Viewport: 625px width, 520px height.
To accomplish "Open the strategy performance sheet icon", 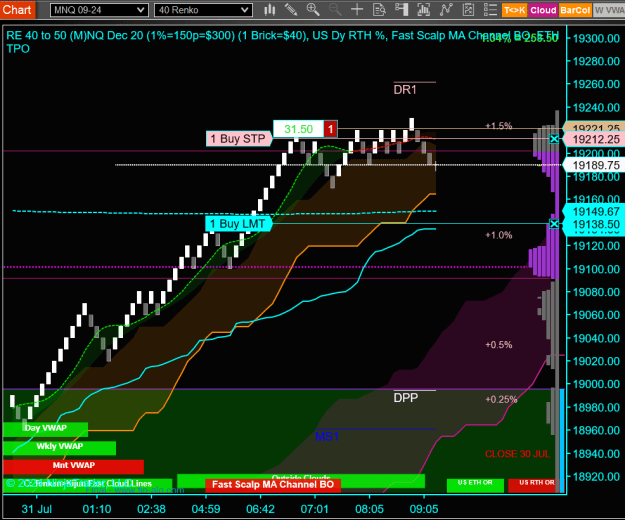I will click(x=468, y=10).
